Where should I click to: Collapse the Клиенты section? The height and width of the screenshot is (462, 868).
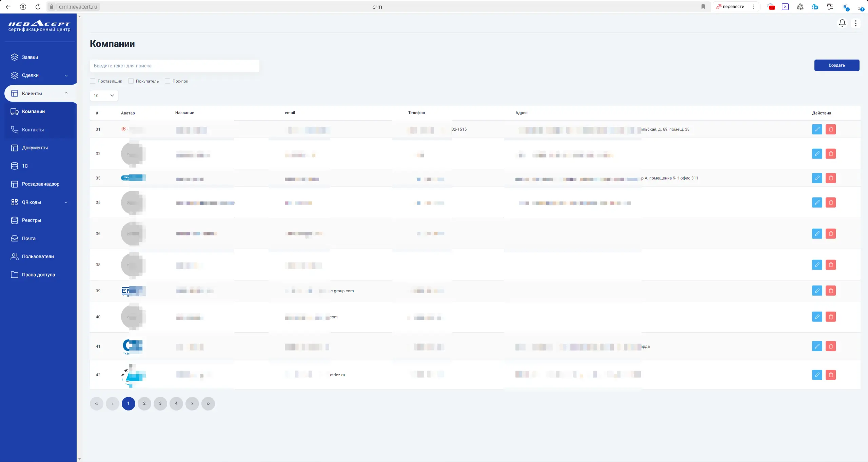pyautogui.click(x=66, y=93)
